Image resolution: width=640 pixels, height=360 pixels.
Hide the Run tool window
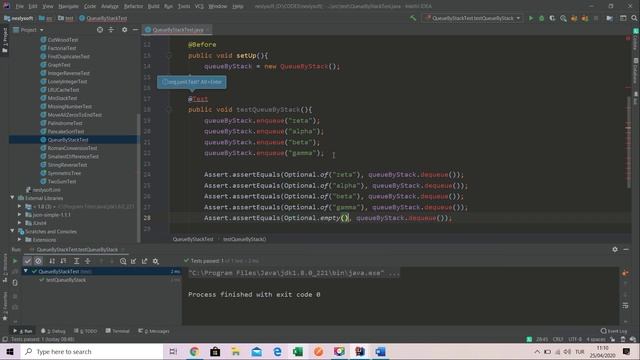pos(626,249)
